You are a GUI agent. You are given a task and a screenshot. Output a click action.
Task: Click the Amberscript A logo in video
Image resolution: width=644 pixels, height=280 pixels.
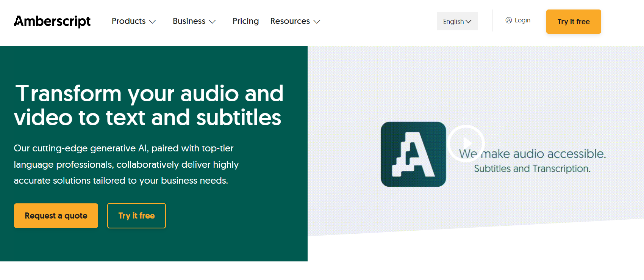point(413,154)
